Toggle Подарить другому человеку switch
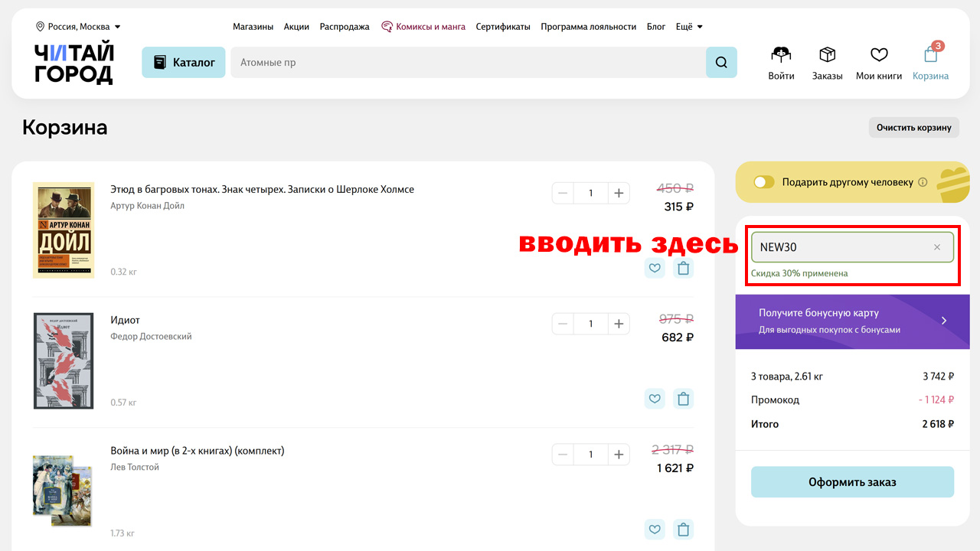The image size is (980, 551). point(764,182)
